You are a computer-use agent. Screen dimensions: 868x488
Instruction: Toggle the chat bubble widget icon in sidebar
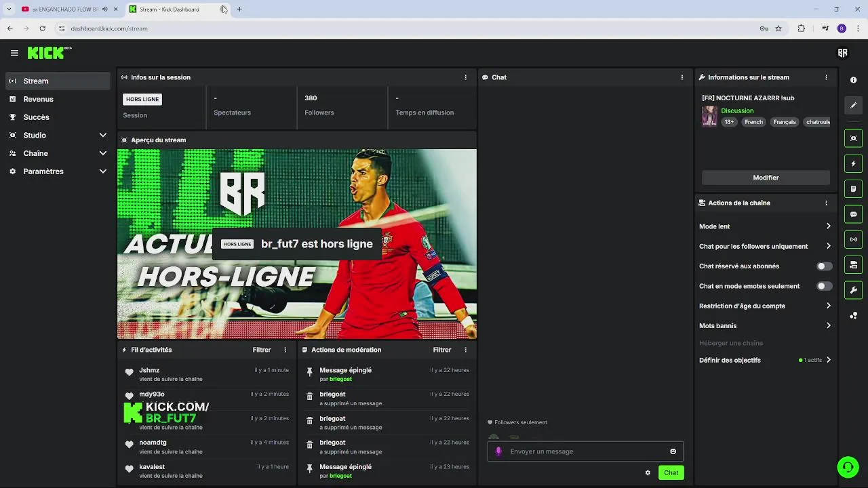pyautogui.click(x=853, y=214)
